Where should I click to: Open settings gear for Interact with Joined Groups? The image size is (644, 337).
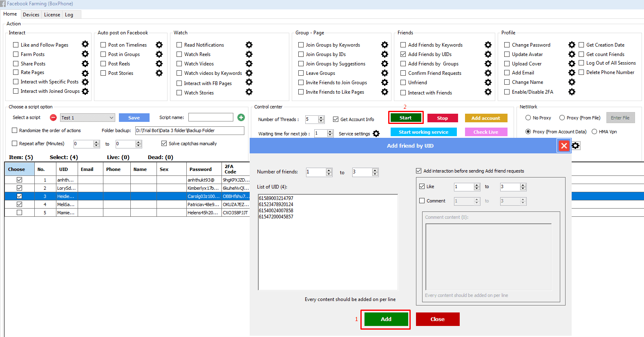(x=85, y=91)
